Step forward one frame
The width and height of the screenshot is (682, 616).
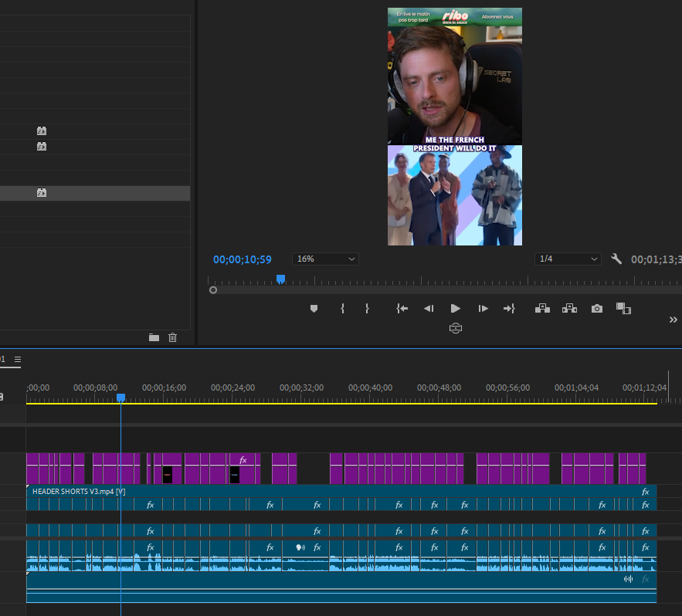[x=484, y=309]
